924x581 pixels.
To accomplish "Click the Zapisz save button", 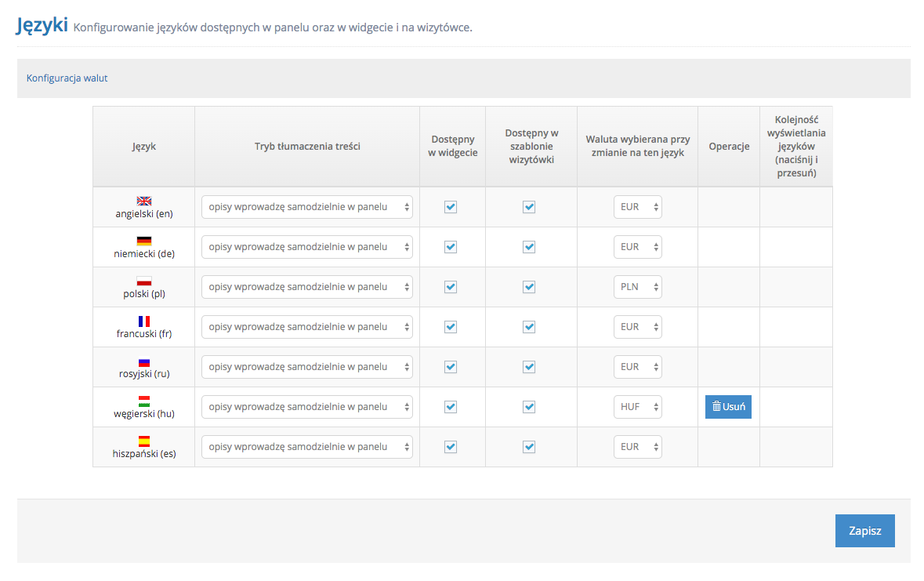I will (x=864, y=531).
